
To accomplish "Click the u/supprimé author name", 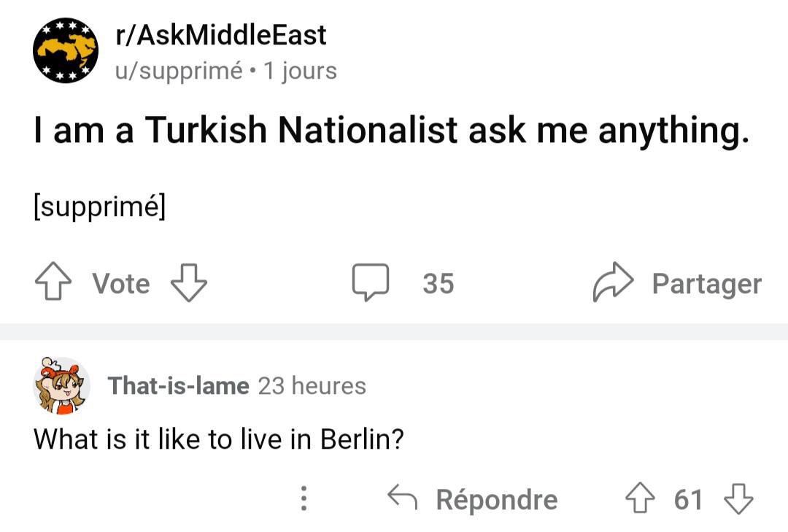I will click(x=179, y=71).
